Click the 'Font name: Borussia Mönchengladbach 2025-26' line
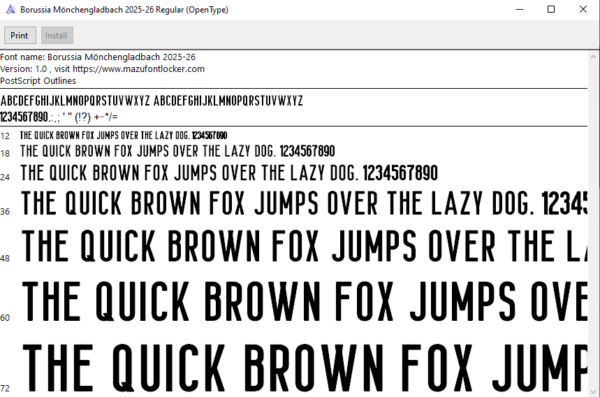The width and height of the screenshot is (600, 397). tap(98, 57)
